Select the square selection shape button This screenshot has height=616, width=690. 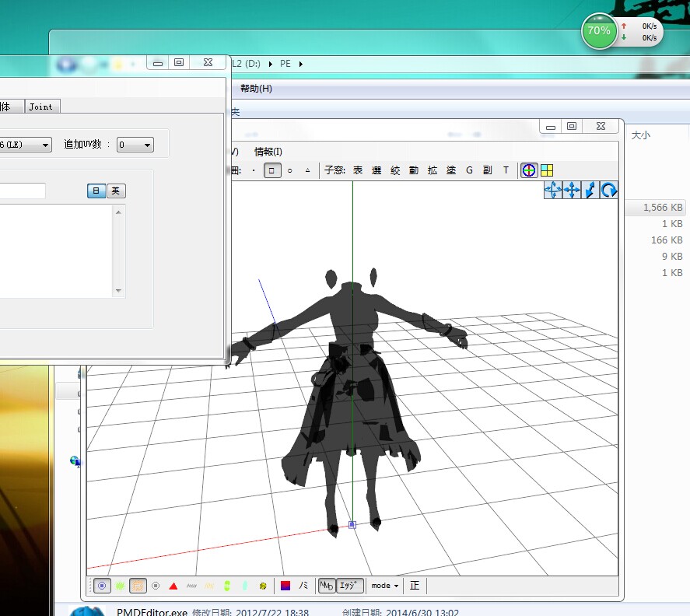pyautogui.click(x=272, y=170)
